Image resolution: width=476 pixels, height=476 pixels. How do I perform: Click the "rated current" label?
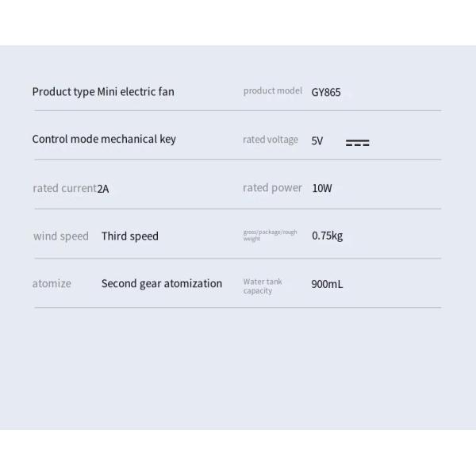(64, 188)
